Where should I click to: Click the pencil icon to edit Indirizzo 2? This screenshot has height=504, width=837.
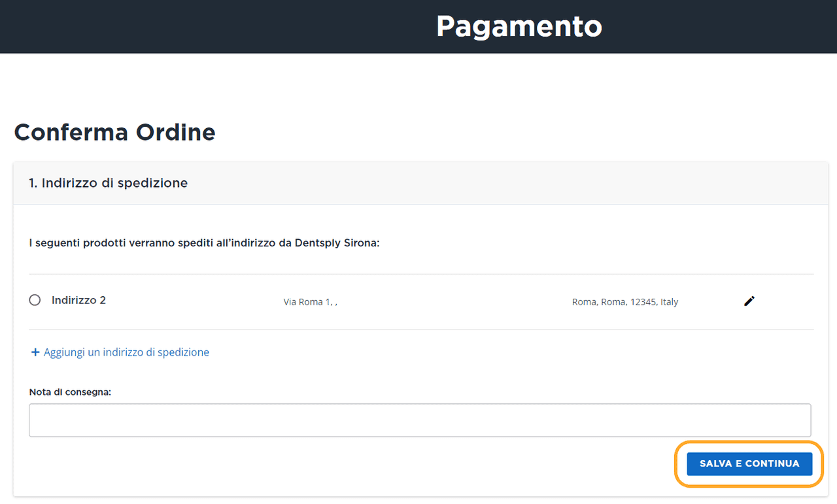749,301
